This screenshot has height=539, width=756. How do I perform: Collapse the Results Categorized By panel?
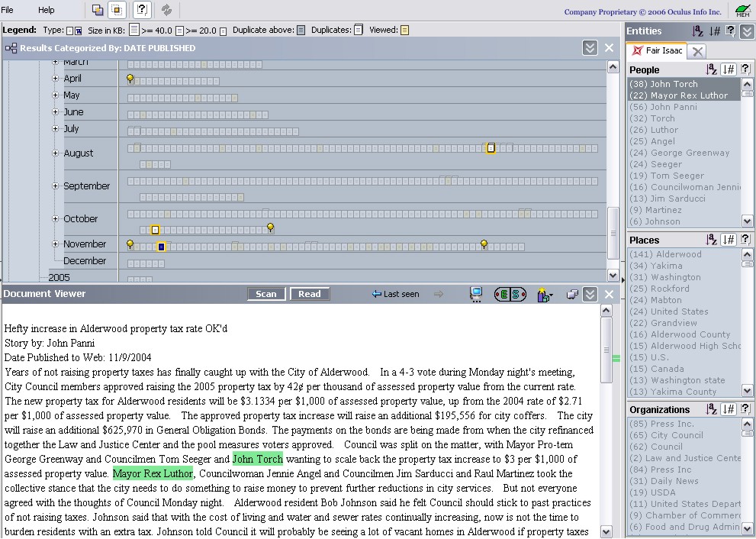point(590,48)
